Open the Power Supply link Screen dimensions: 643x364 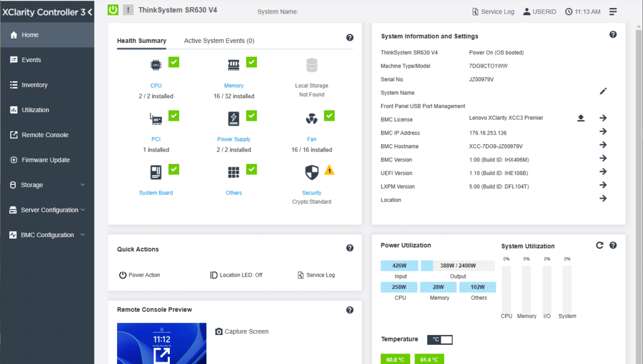coord(234,139)
